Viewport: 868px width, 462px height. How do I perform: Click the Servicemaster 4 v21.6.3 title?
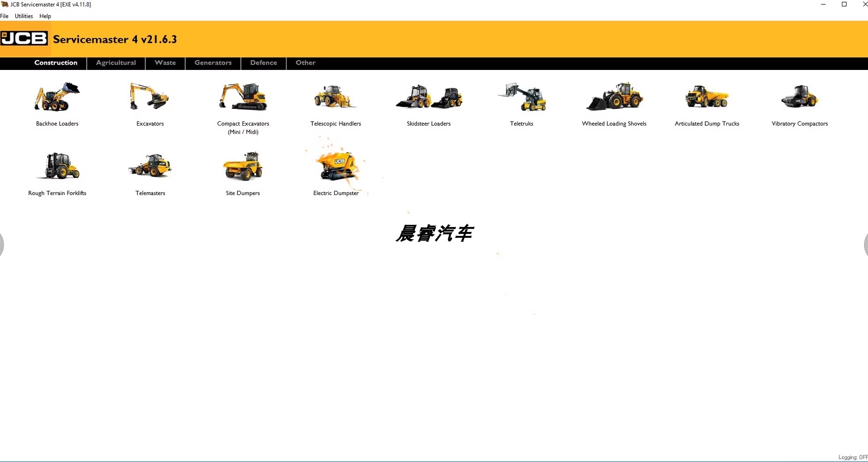coord(115,39)
